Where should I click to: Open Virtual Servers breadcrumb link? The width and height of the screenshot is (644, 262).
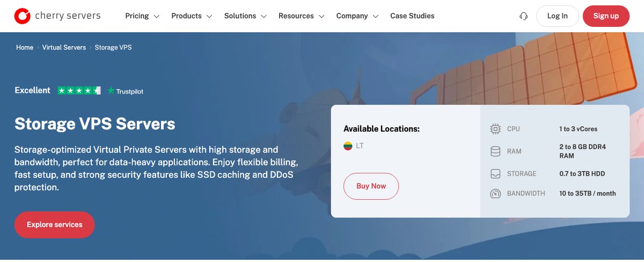pos(64,47)
